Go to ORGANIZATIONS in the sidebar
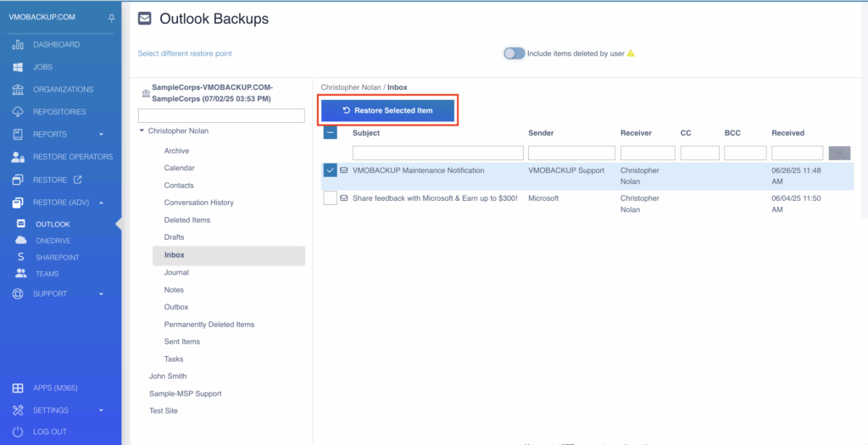Image resolution: width=868 pixels, height=445 pixels. coord(63,89)
